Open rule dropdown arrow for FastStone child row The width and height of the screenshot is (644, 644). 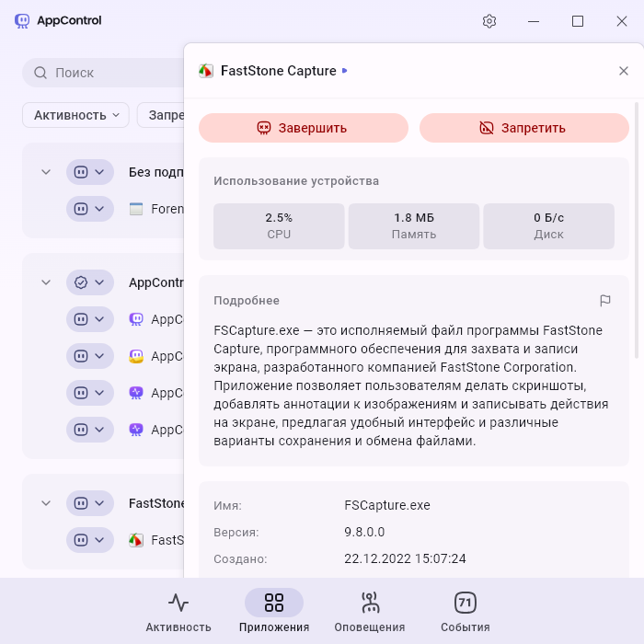(x=99, y=540)
